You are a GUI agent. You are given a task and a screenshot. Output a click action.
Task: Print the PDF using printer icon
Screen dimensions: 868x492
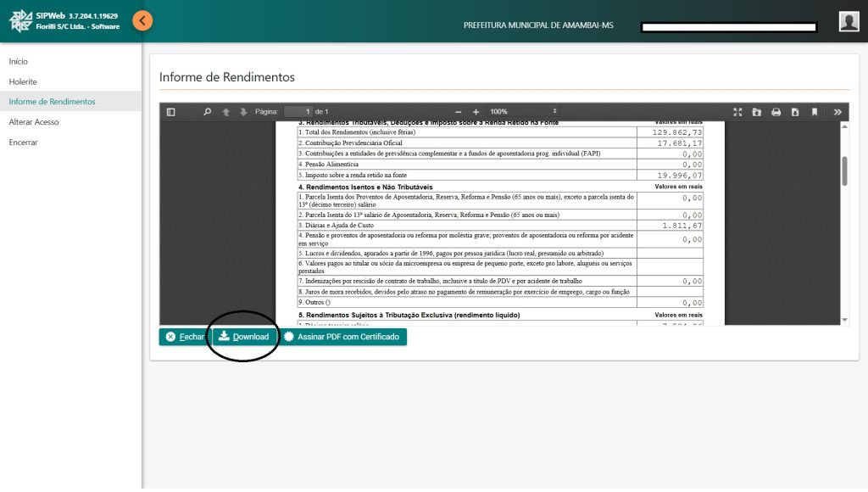[x=776, y=112]
